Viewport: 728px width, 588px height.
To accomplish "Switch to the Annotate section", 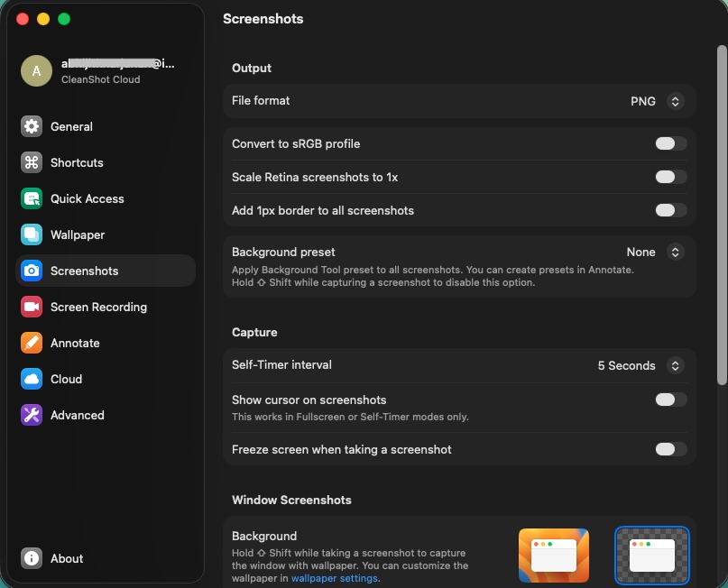I will pos(75,344).
